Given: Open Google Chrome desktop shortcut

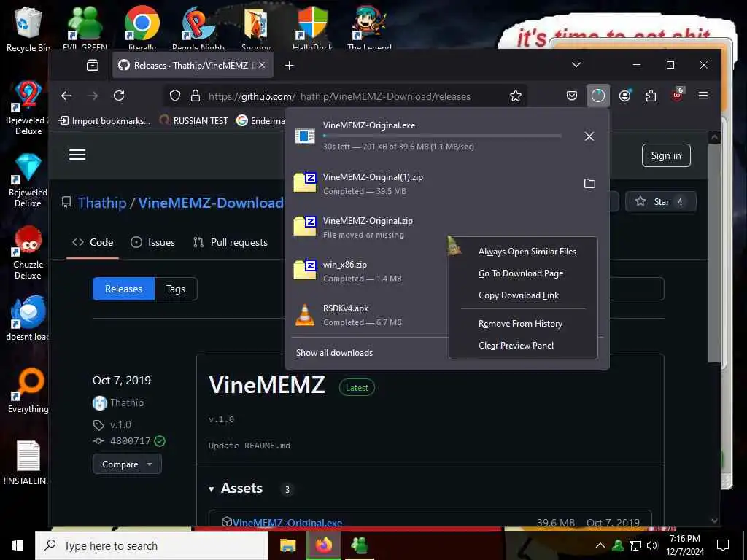Looking at the screenshot, I should 142,28.
